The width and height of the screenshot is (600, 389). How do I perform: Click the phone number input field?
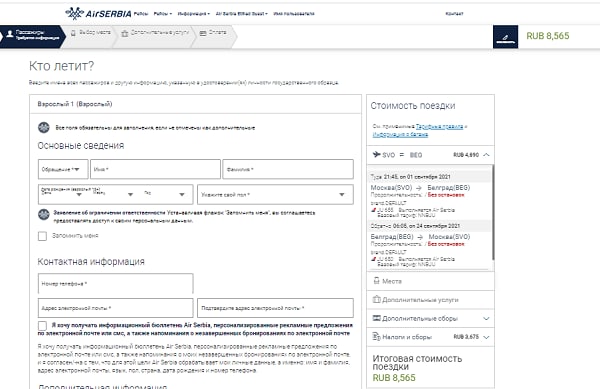click(116, 283)
